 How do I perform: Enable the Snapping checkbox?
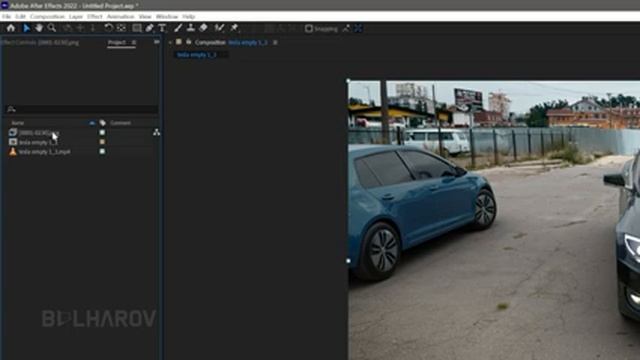[309, 29]
